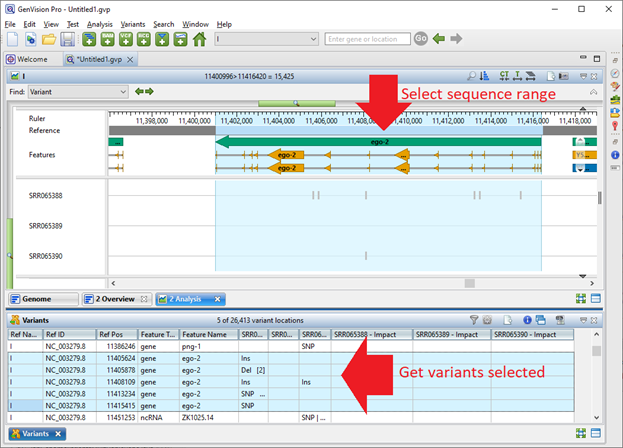
Task: Close the 2 Analysis tab
Action: pos(217,299)
